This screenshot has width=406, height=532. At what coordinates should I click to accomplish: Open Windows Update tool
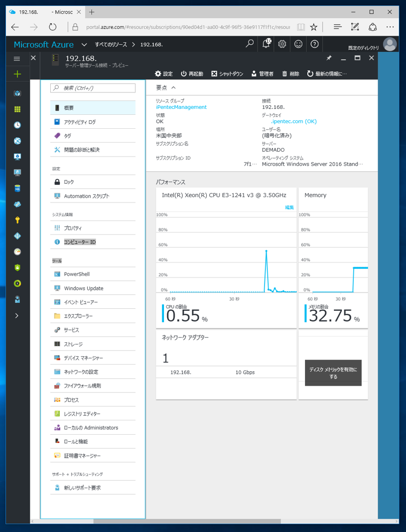tap(92, 288)
